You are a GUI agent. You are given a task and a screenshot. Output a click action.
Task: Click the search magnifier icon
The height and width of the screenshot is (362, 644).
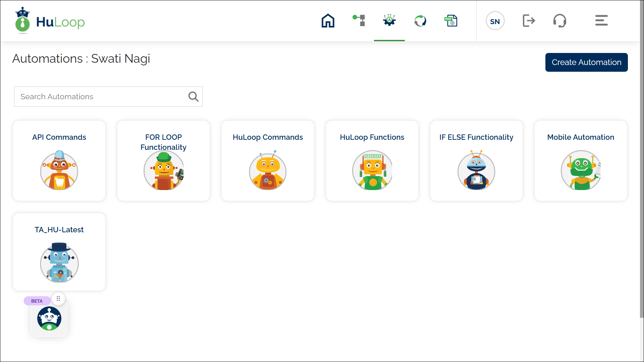pyautogui.click(x=193, y=97)
